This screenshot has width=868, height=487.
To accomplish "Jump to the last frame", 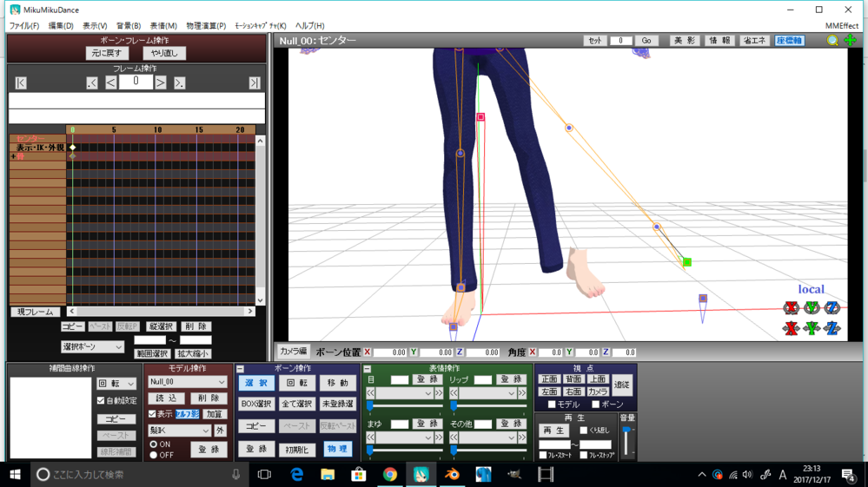I will click(x=254, y=82).
